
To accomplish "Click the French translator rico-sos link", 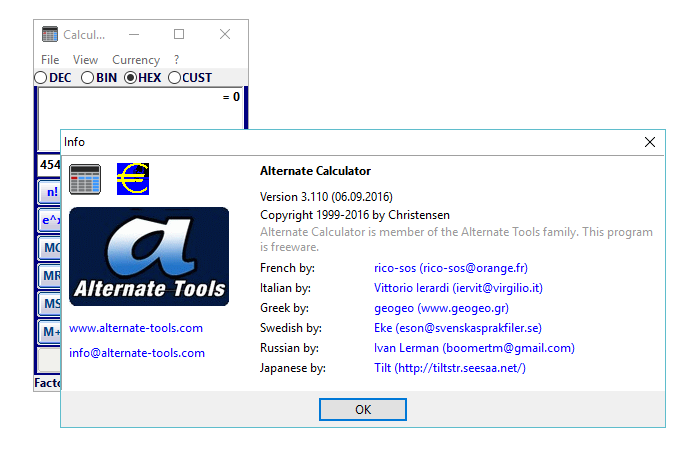I will click(x=451, y=268).
